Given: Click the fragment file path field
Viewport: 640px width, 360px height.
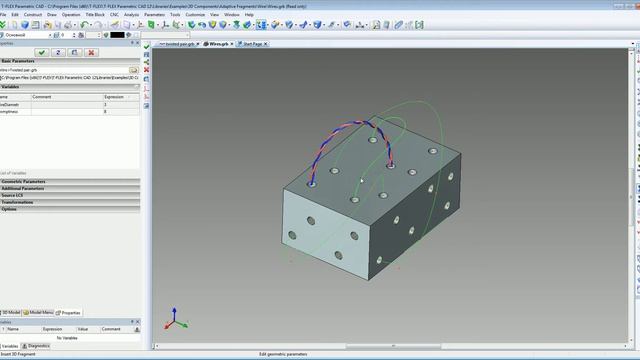Looking at the screenshot, I should point(70,78).
